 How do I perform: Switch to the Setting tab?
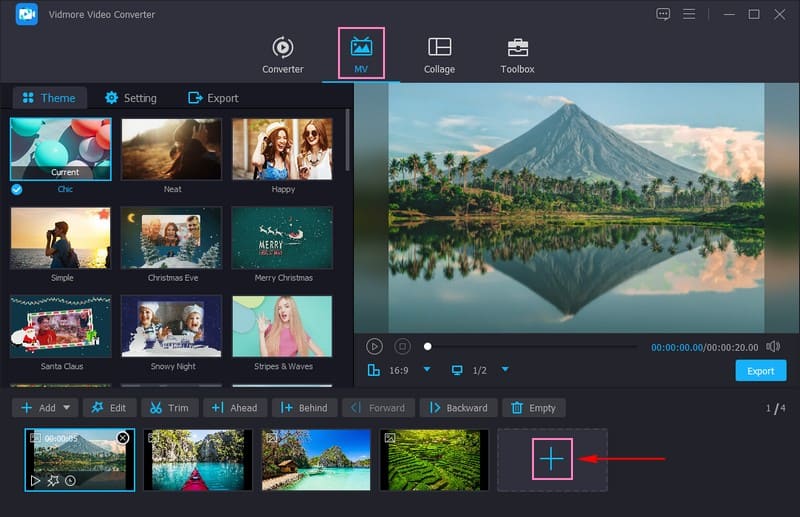click(x=131, y=98)
